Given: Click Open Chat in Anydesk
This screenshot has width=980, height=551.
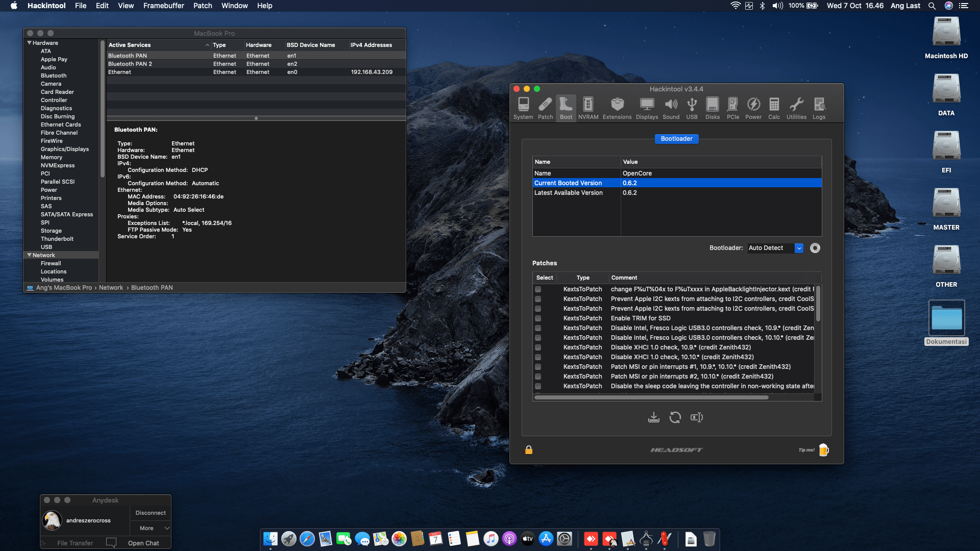Looking at the screenshot, I should tap(143, 543).
